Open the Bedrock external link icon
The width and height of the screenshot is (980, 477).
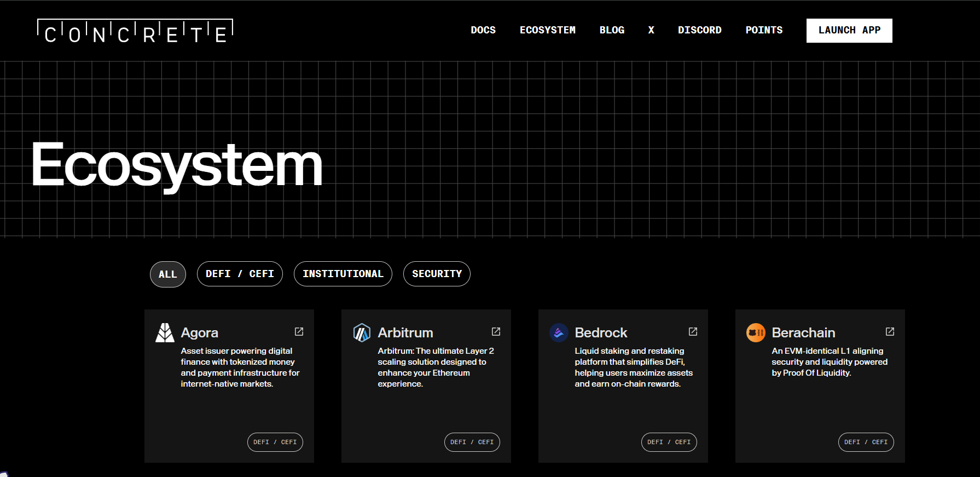693,331
